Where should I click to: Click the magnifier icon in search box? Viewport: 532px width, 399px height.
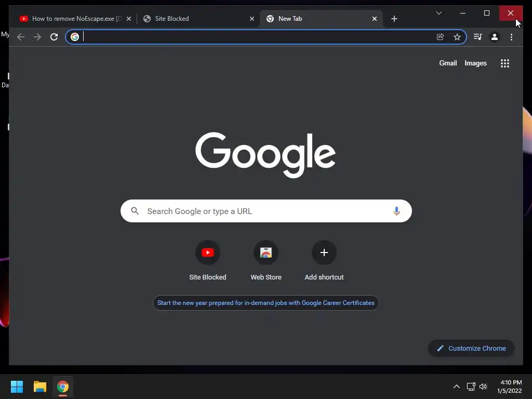click(x=135, y=211)
